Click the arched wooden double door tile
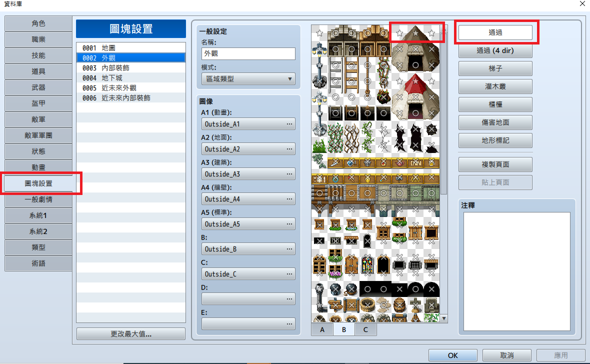Screen dimensions: 590x364 (351, 264)
